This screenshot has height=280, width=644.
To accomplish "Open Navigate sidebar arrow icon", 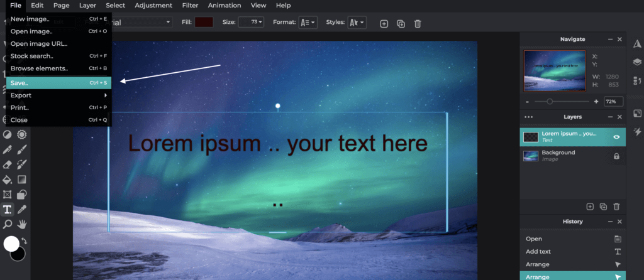I will pos(637,44).
